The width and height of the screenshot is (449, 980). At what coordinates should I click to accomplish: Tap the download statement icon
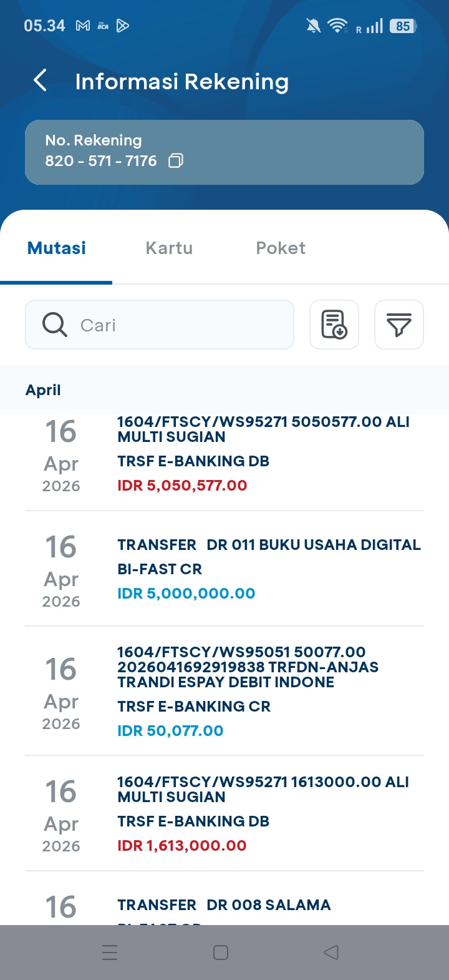coord(334,325)
